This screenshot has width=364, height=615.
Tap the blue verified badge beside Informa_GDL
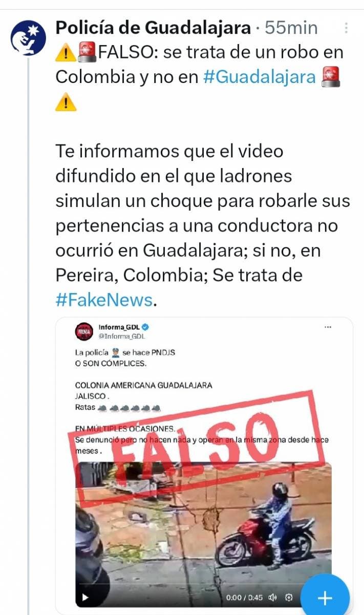click(145, 327)
